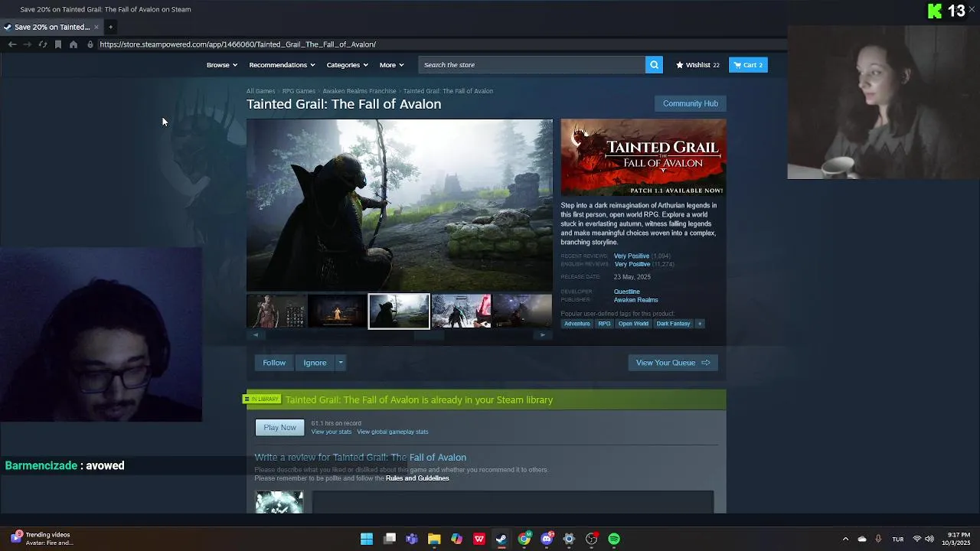Open the dropdown arrow next to Ignore
Screen dimensions: 980x551
341,363
